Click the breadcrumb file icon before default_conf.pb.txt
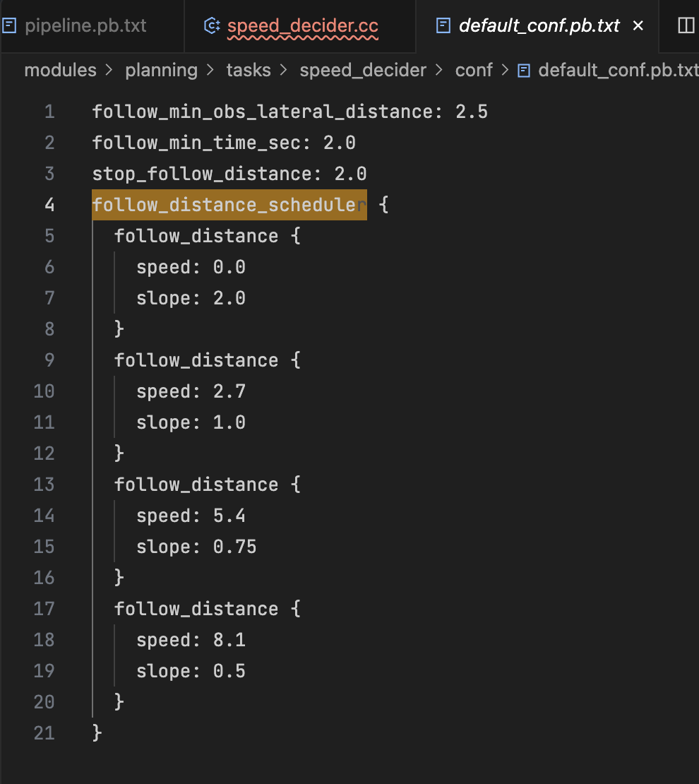Image resolution: width=699 pixels, height=784 pixels. click(524, 70)
